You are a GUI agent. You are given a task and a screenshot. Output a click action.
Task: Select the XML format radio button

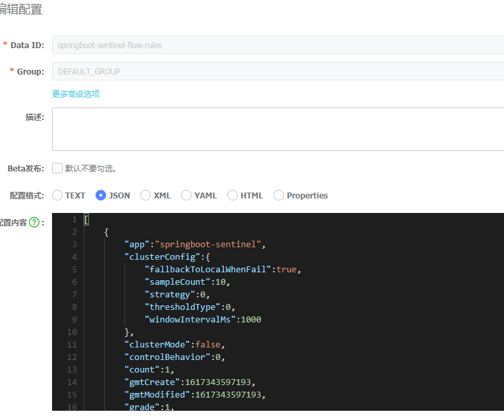tap(146, 195)
